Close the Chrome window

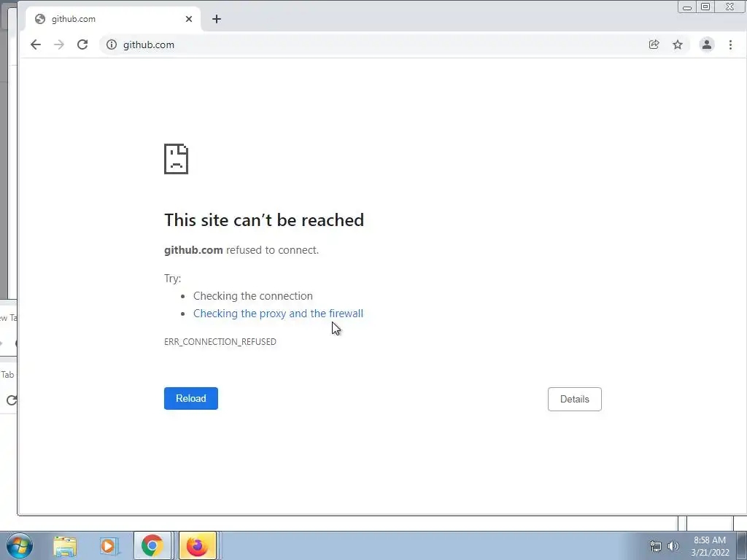point(730,7)
